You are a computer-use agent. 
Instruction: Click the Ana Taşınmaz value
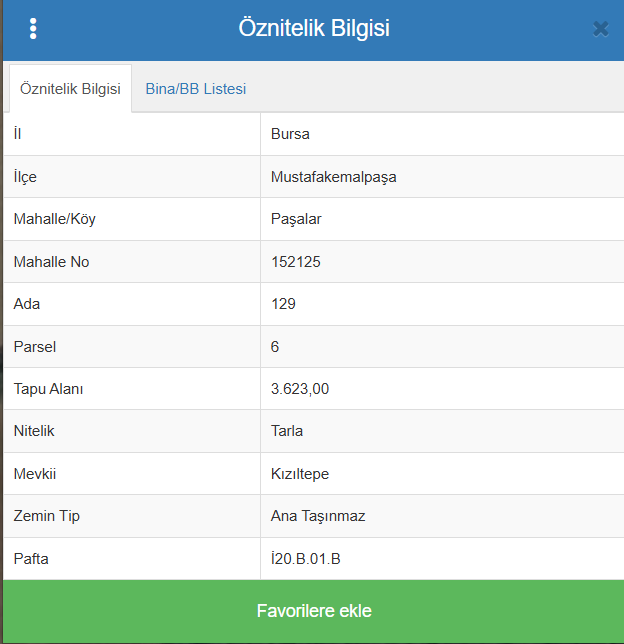pos(318,516)
